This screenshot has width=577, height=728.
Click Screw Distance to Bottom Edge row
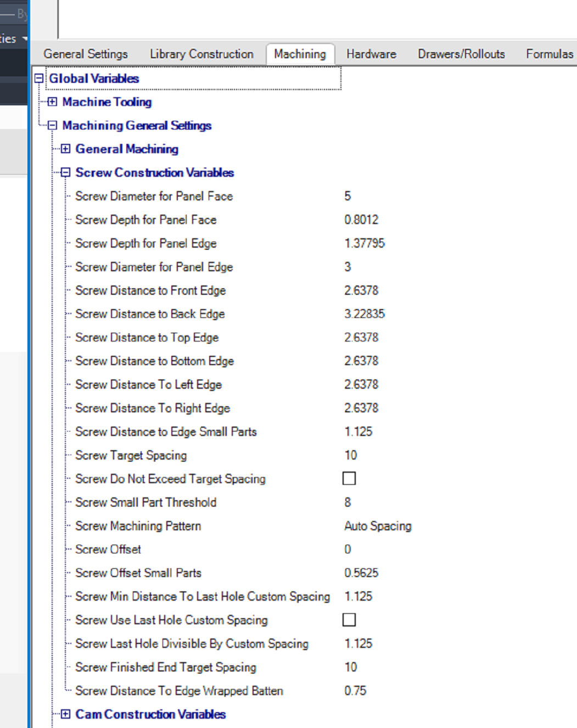(154, 361)
